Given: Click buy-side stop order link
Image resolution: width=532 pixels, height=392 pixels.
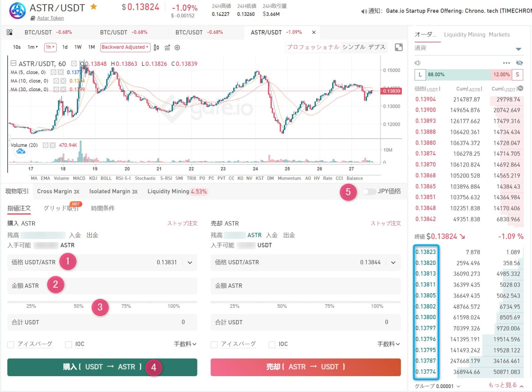Looking at the screenshot, I should coord(182,223).
